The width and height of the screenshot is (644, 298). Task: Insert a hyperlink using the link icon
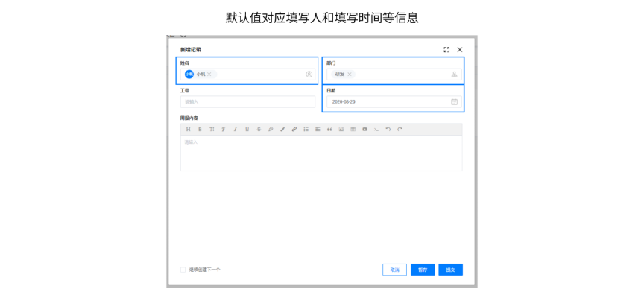coord(294,129)
